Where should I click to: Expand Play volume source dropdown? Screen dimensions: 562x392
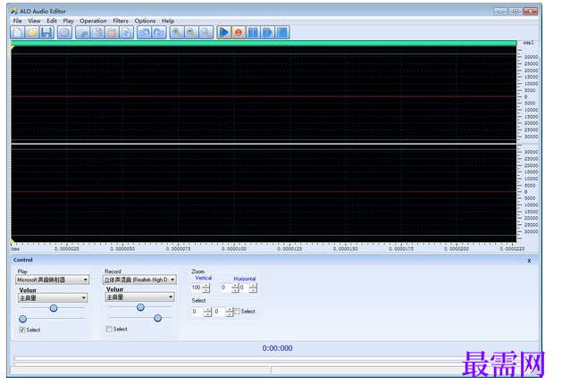[x=83, y=297]
